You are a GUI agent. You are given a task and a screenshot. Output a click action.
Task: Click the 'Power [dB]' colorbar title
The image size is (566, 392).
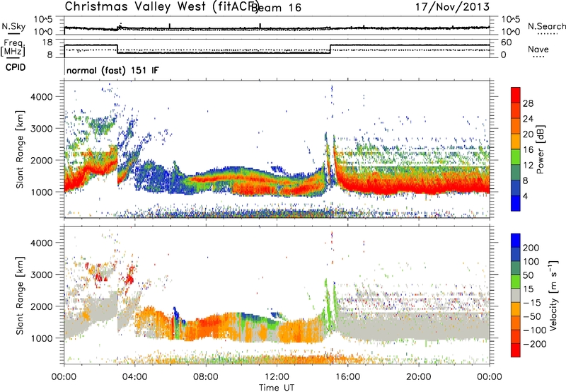(x=541, y=149)
